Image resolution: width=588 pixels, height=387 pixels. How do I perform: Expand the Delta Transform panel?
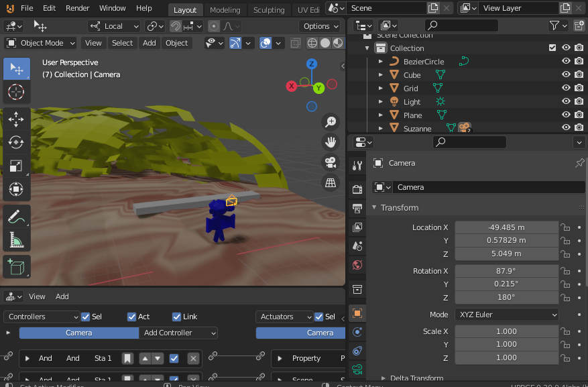coord(384,378)
